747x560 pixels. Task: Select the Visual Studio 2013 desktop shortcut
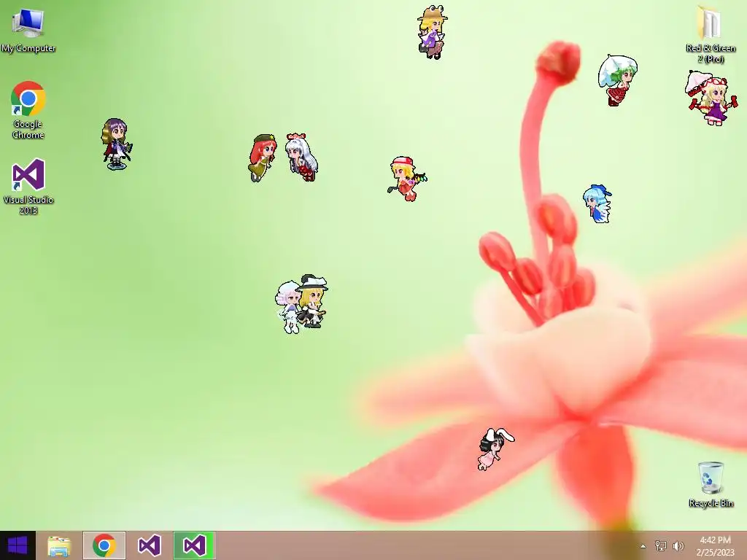28,187
